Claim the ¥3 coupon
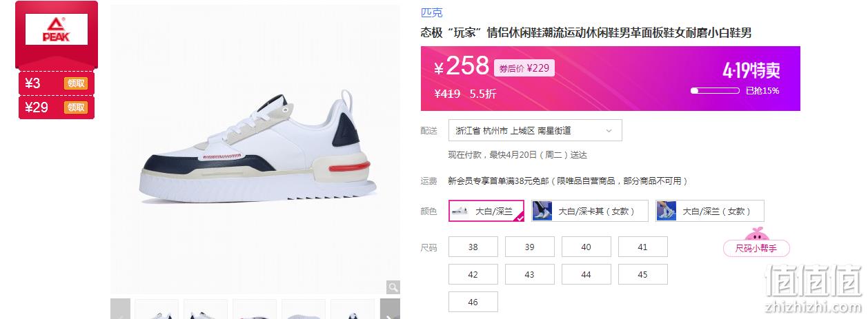868x319 pixels. [76, 83]
